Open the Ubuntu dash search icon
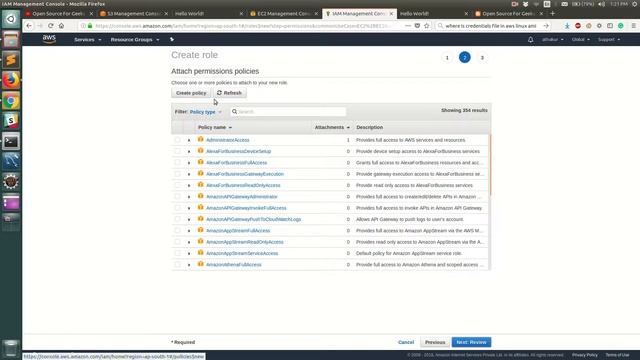640x360 pixels. pos(11,19)
